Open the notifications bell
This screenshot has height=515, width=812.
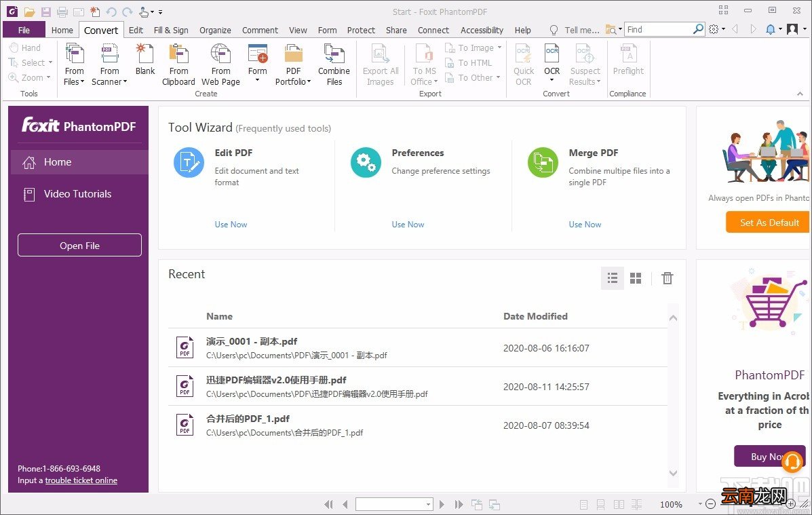point(770,30)
